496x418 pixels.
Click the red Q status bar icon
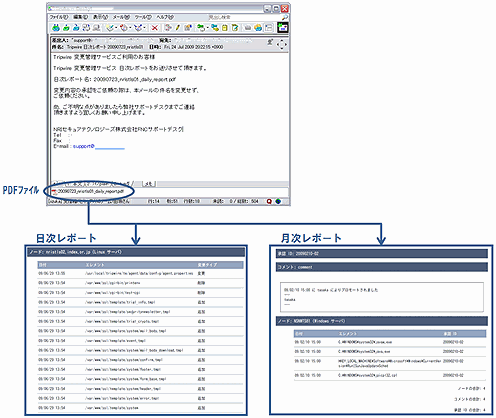[x=269, y=201]
